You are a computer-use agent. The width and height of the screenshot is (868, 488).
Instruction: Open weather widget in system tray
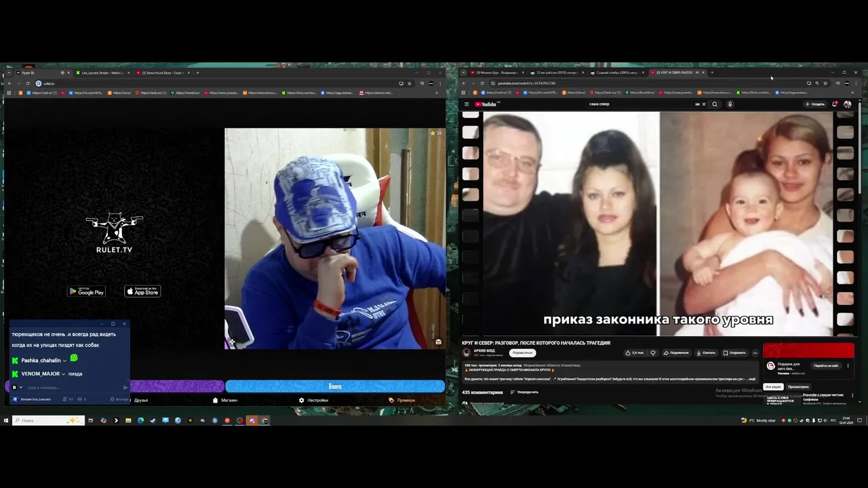(x=759, y=420)
